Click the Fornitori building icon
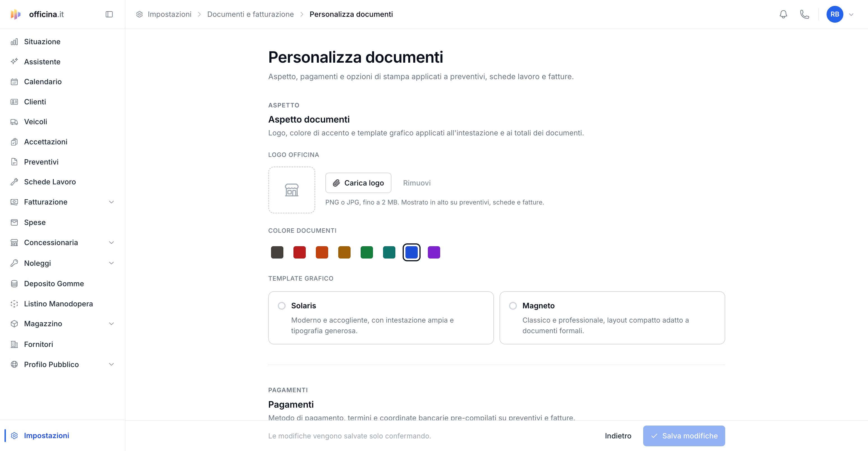This screenshot has height=451, width=868. (14, 344)
